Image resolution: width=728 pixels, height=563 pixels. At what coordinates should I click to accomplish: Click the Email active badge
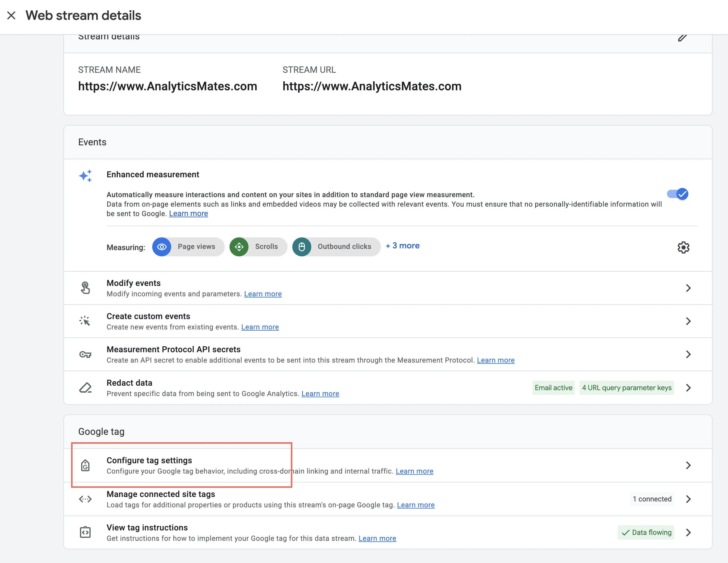(x=553, y=388)
